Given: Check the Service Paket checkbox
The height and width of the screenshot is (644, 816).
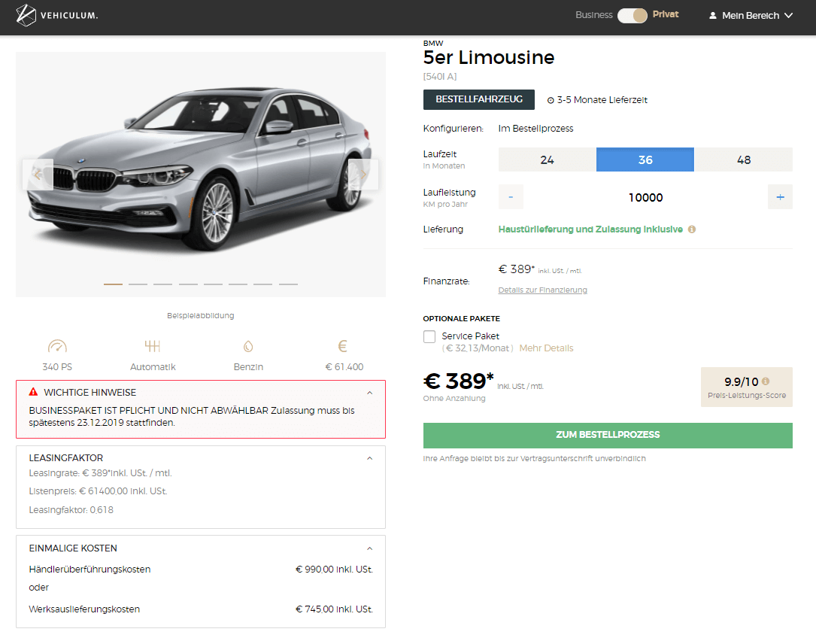Looking at the screenshot, I should click(429, 337).
